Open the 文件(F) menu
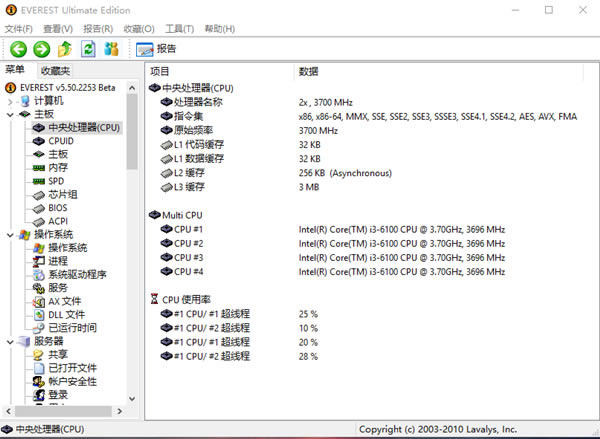This screenshot has height=439, width=600. (x=19, y=29)
